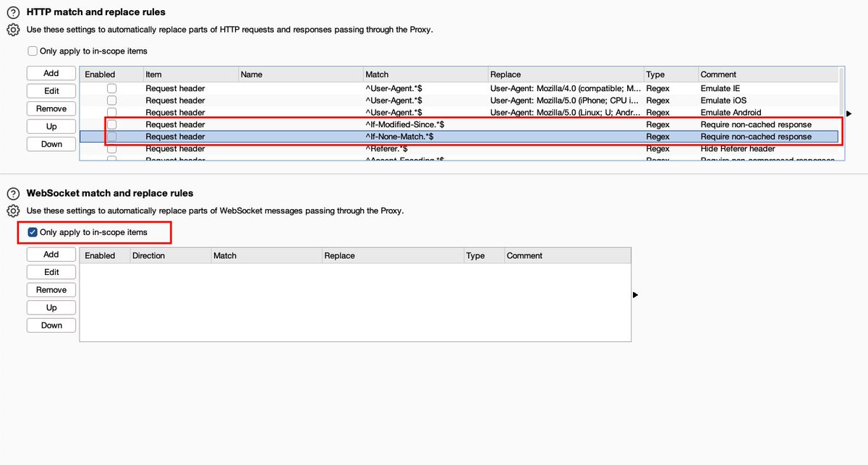Click Down in the WebSocket rules section
Image resolution: width=868 pixels, height=465 pixels.
51,325
